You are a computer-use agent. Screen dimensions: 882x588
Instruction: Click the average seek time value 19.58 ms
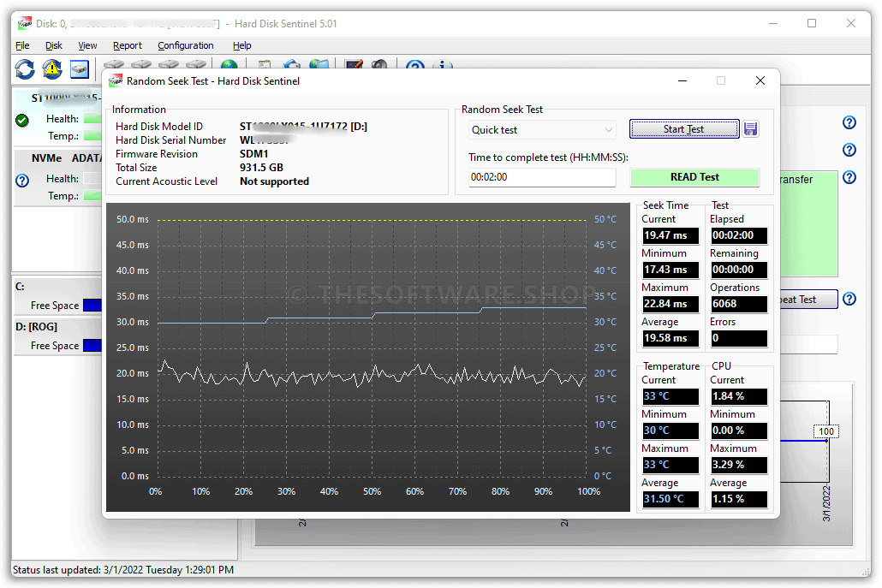(670, 338)
